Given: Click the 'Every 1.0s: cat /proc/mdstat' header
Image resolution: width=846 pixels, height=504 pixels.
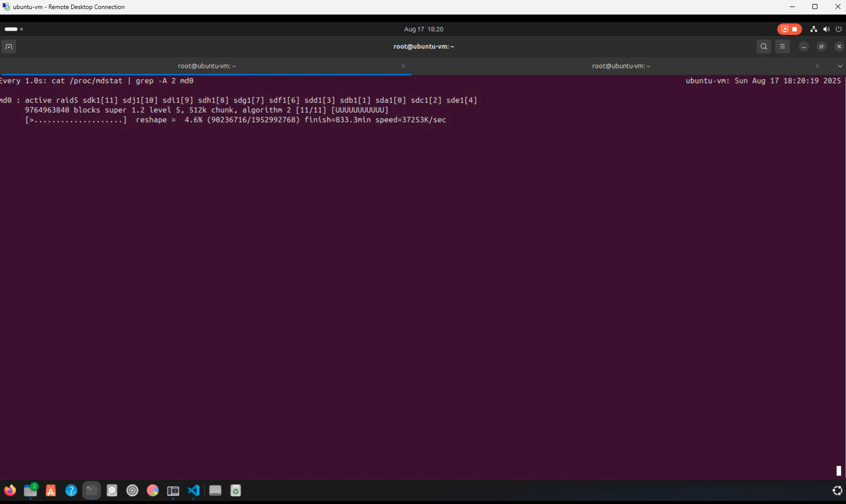Looking at the screenshot, I should 96,81.
